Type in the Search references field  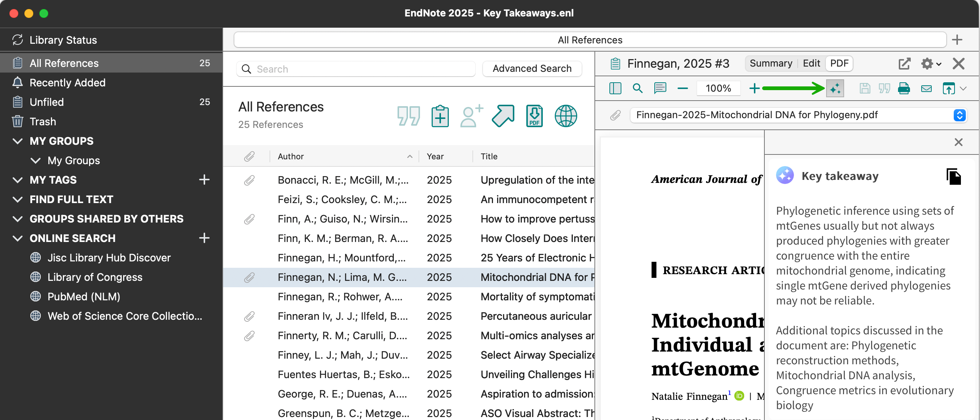(356, 69)
